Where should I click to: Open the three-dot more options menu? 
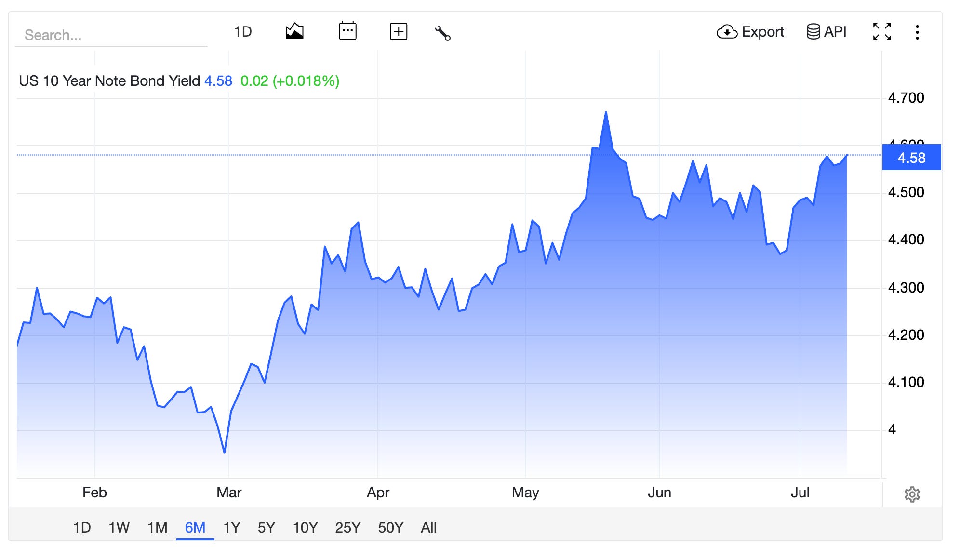917,32
